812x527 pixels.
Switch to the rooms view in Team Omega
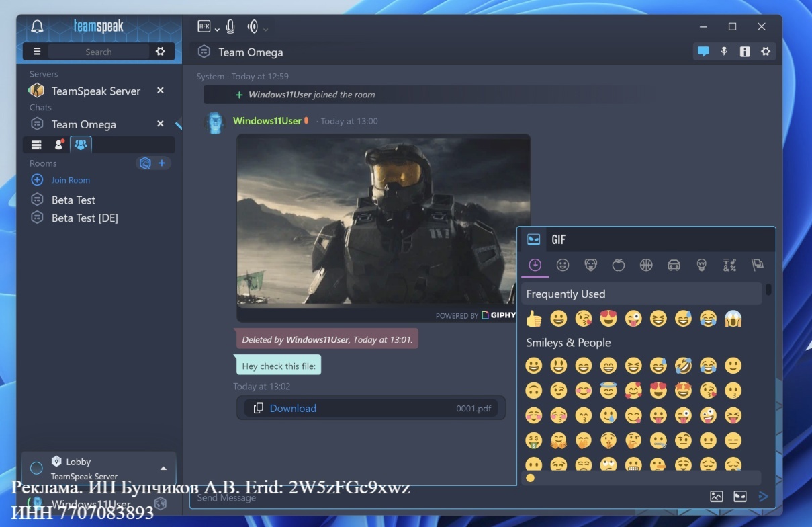[80, 144]
